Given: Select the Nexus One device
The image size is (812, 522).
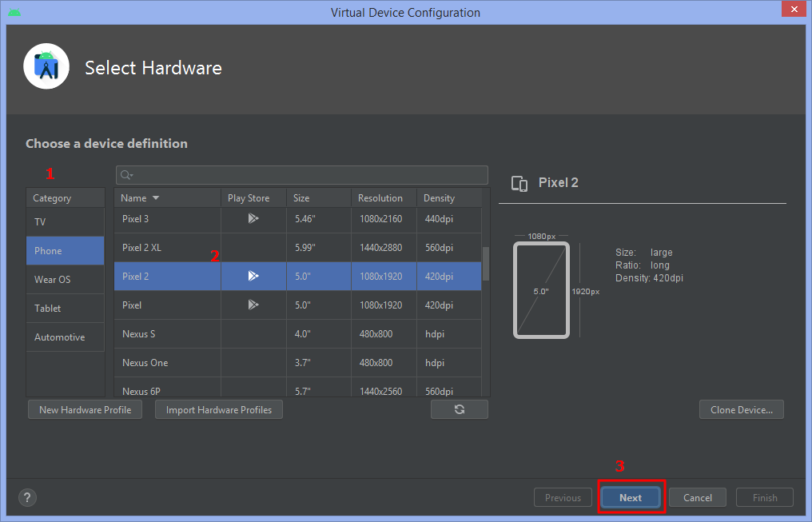Looking at the screenshot, I should coord(298,362).
